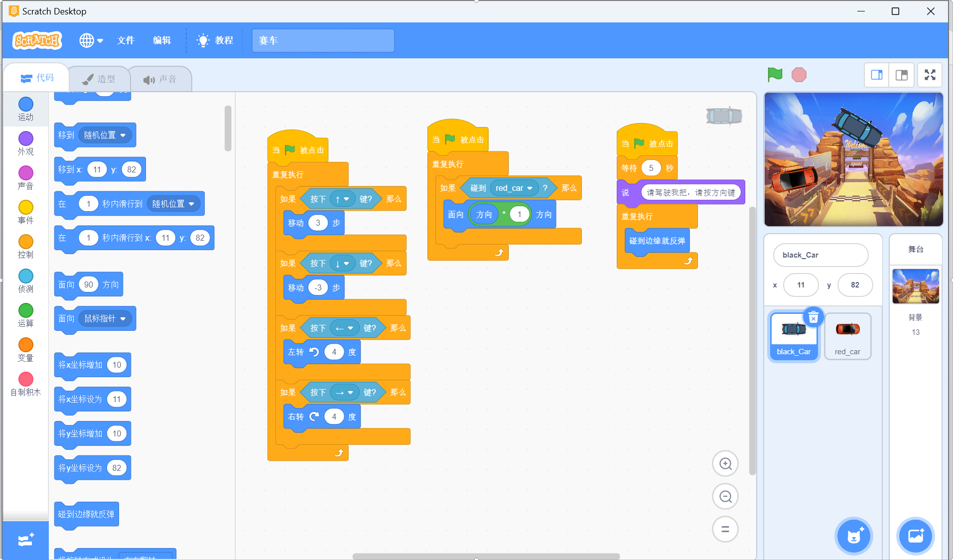Open the → key dropdown in script
Screen dimensions: 953x560
(x=345, y=393)
